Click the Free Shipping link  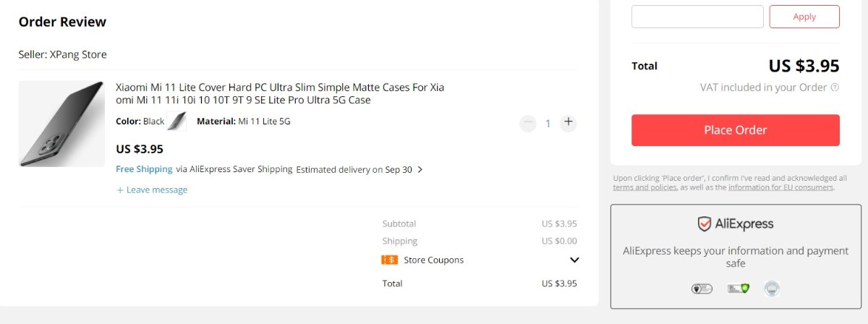point(144,169)
